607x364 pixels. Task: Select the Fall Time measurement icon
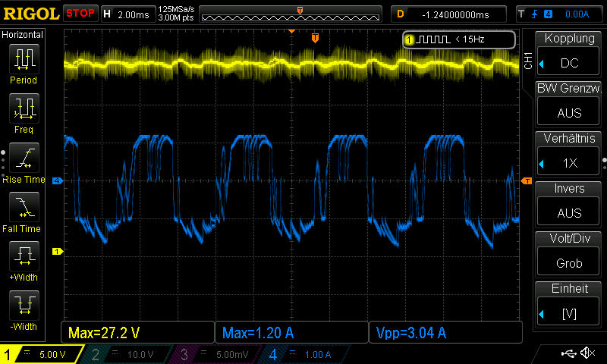click(24, 206)
